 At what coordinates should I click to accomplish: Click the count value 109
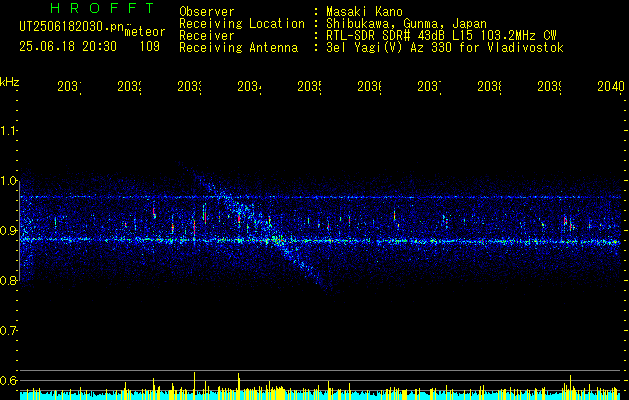point(150,47)
